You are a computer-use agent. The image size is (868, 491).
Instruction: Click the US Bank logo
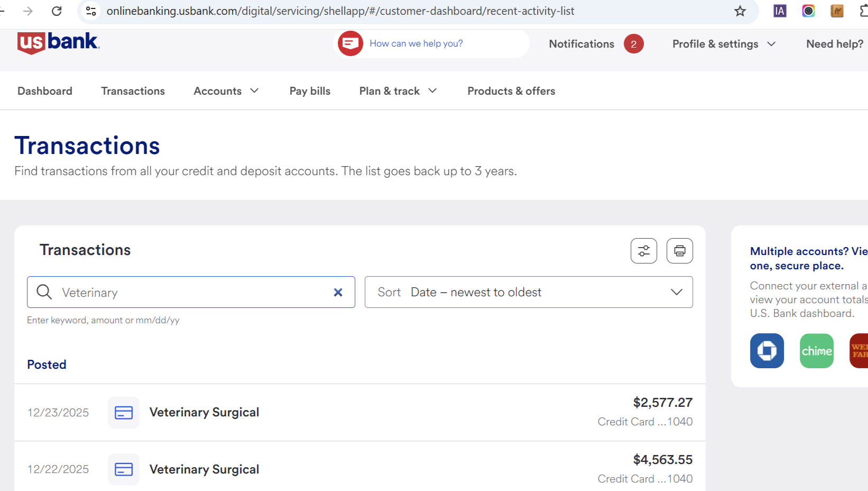point(58,42)
